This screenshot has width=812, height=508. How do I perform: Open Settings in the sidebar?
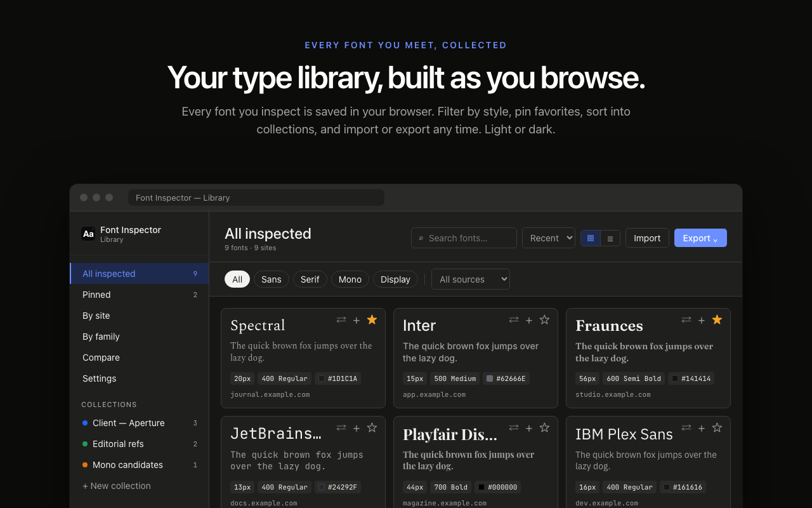(140, 378)
